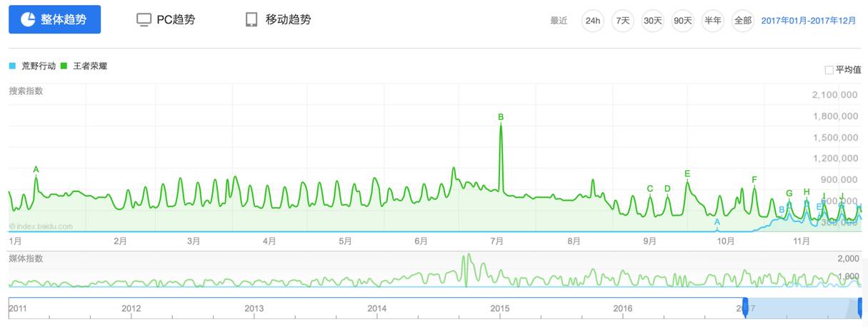The width and height of the screenshot is (868, 327).
Task: Open the 2017年01月-2017年12月 date range picker
Action: point(809,21)
